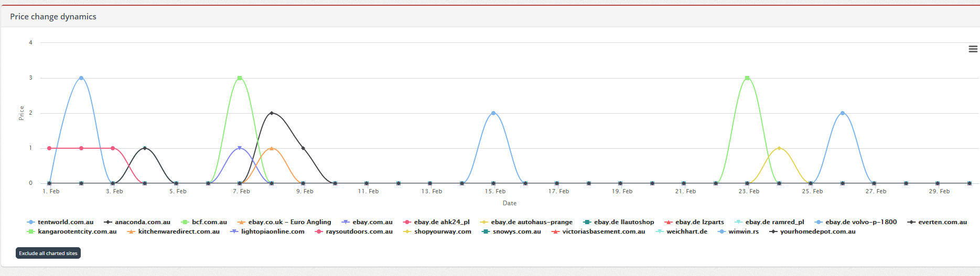This screenshot has width=980, height=276.
Task: Click dark anaconda peak point at price 2
Action: pyautogui.click(x=272, y=113)
